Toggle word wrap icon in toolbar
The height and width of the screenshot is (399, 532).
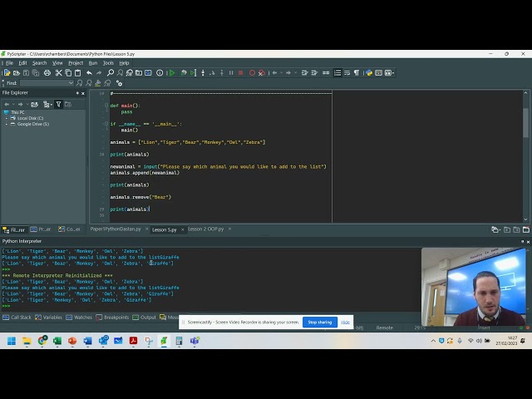[x=347, y=73]
